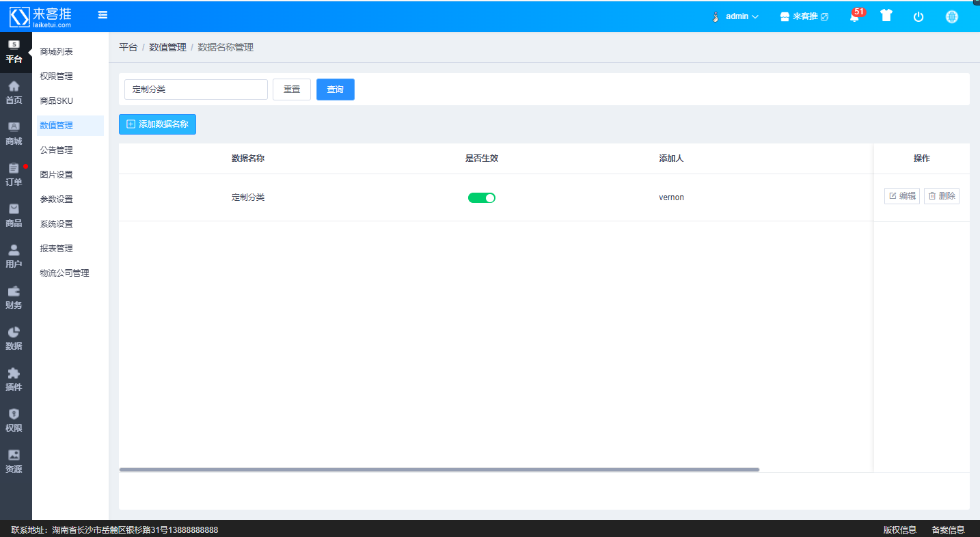Select 报表管理 submenu item

pyautogui.click(x=70, y=249)
